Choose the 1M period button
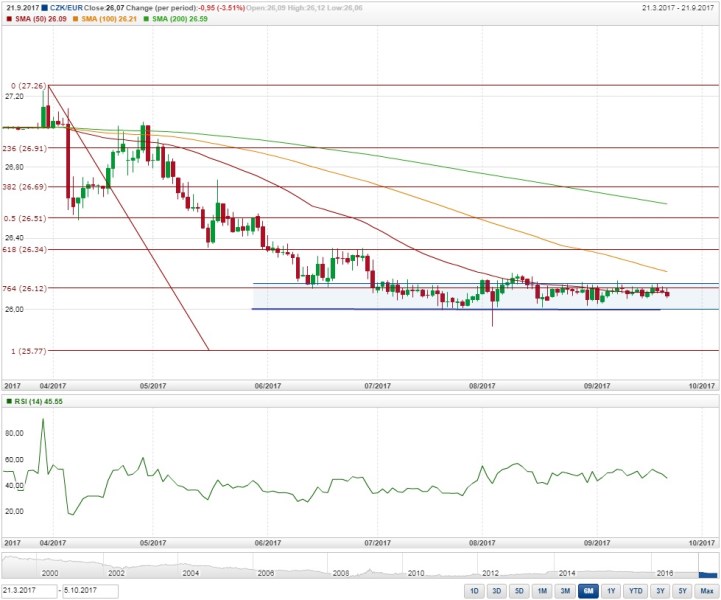Viewport: 721px width, 600px height. tap(542, 592)
